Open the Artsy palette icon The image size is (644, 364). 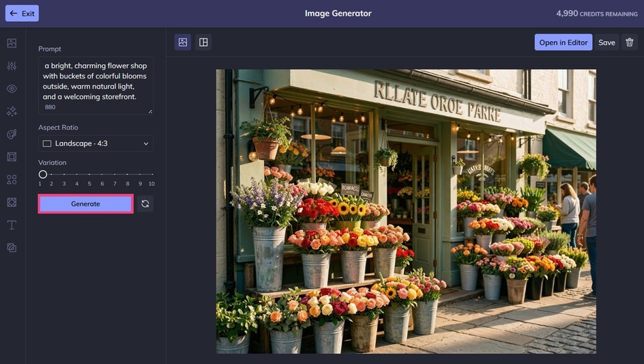coord(12,134)
